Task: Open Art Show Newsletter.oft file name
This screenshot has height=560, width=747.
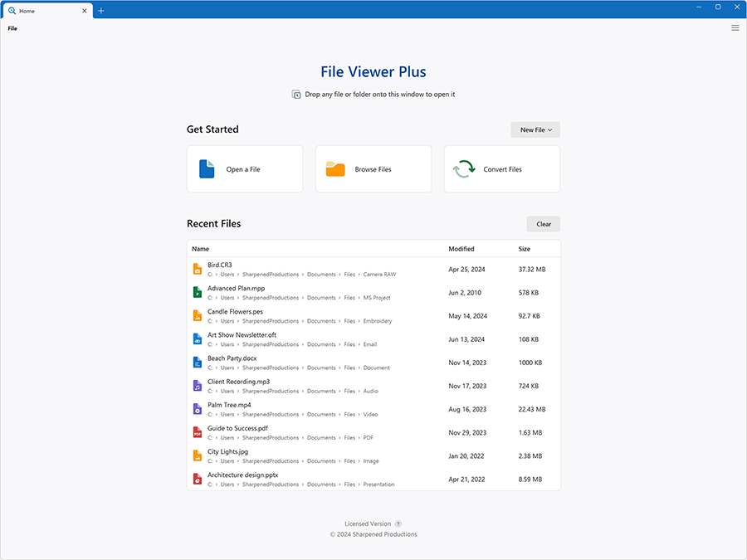Action: pyautogui.click(x=242, y=335)
